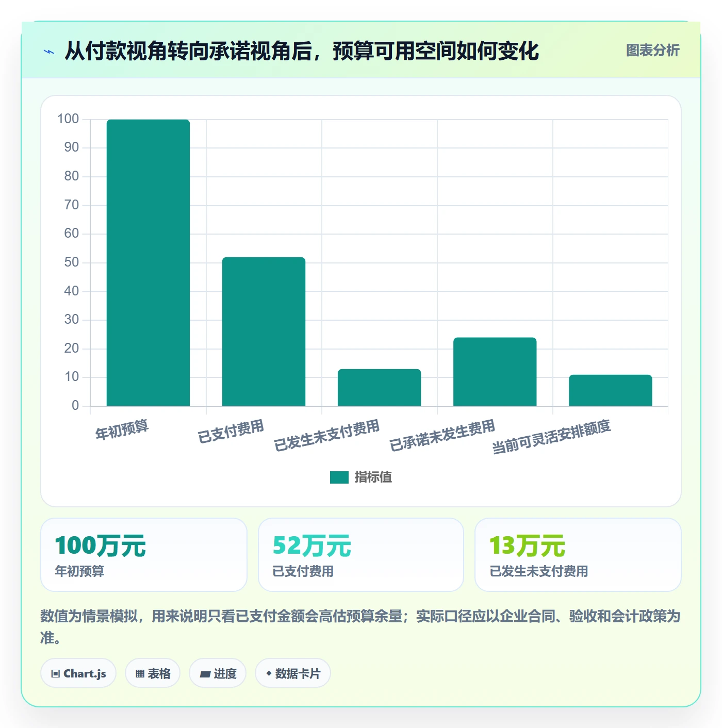Open the 52万元 已支付费用 data card
Viewport: 722px width, 728px height.
pos(361,555)
